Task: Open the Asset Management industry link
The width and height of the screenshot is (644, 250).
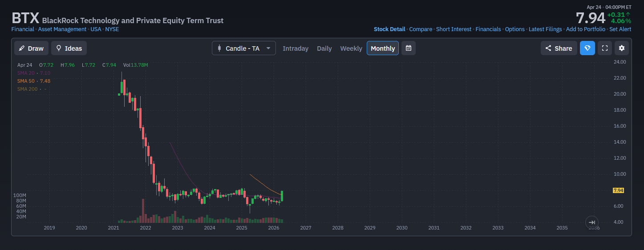Action: coord(62,29)
